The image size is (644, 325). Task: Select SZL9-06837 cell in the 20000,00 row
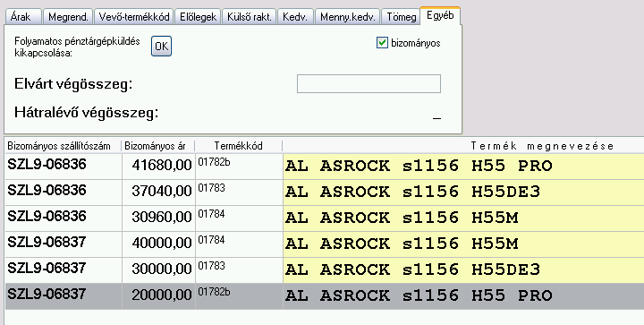coord(64,295)
